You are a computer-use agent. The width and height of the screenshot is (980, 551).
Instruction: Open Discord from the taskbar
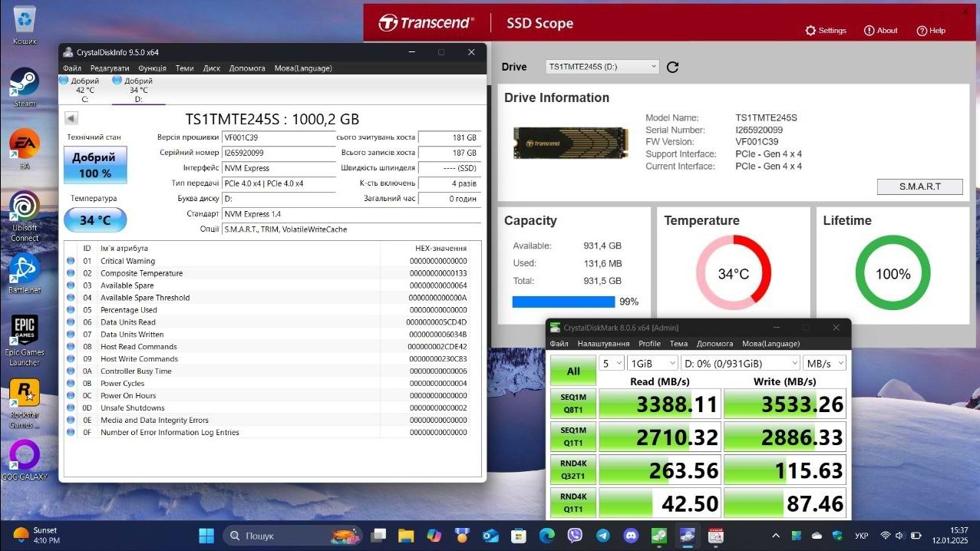(631, 535)
